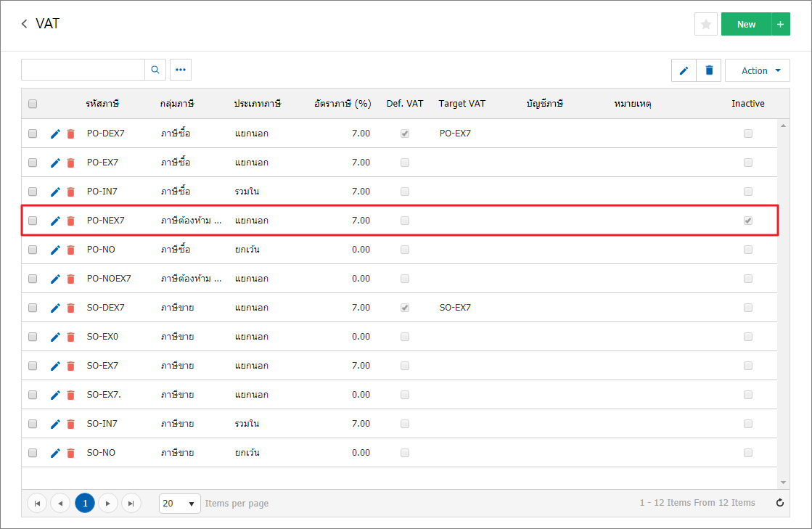Click the SO-IN7 tax code cell
812x529 pixels.
pyautogui.click(x=102, y=423)
